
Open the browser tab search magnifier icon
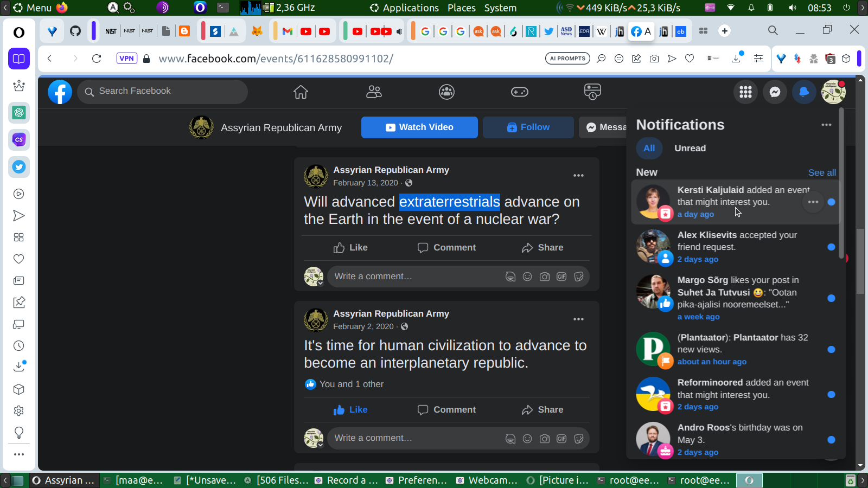[x=773, y=31]
